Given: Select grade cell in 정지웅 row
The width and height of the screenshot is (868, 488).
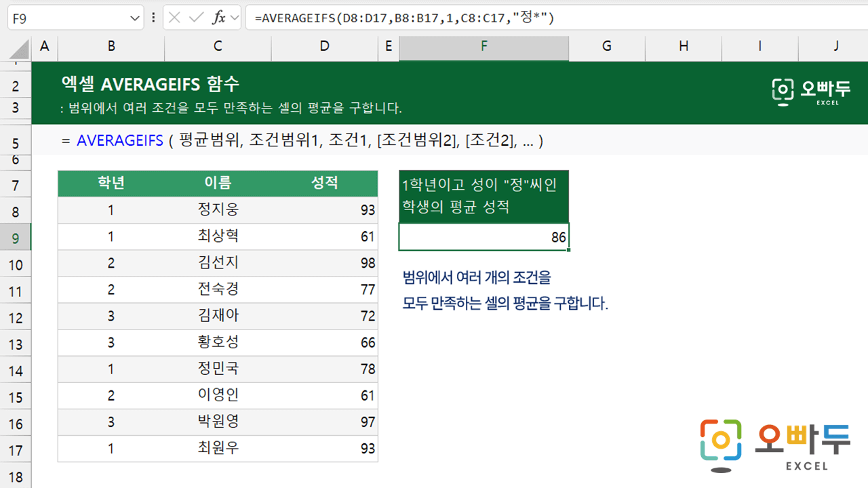Looking at the screenshot, I should [111, 209].
